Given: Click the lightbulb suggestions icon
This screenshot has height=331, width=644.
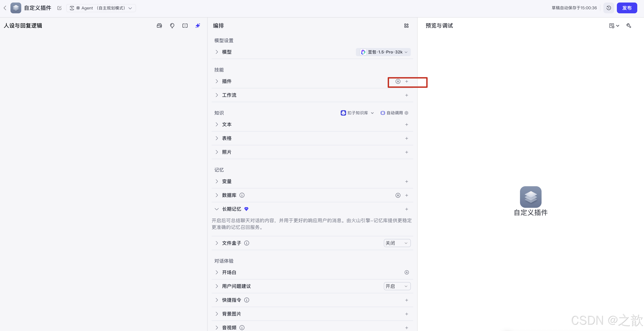Looking at the screenshot, I should click(x=172, y=25).
